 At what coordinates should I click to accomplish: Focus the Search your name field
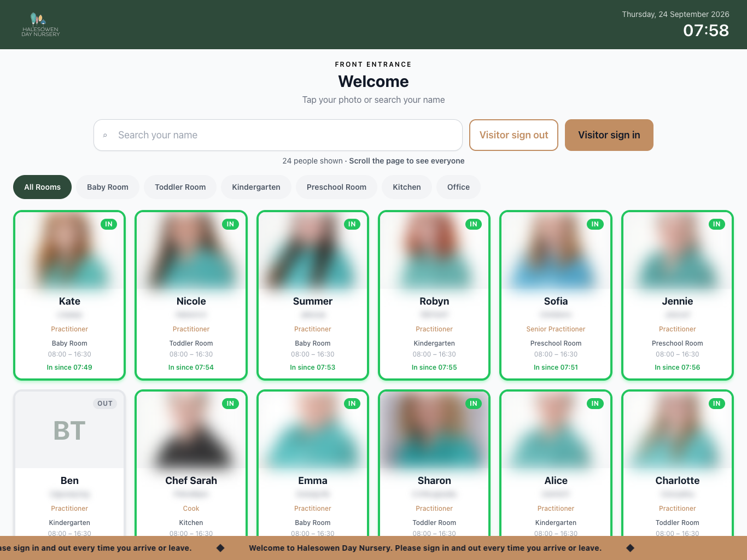[x=278, y=135]
